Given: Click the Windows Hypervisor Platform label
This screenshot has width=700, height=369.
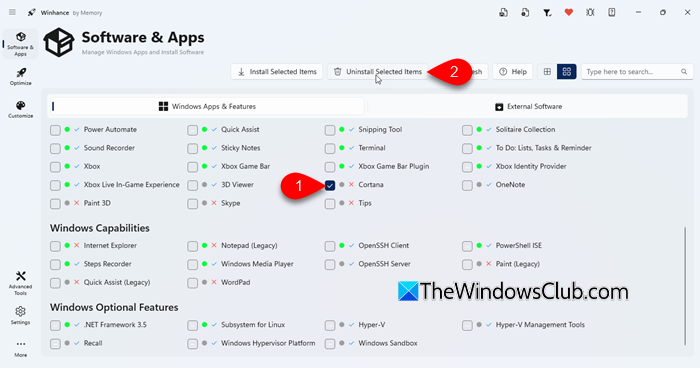Looking at the screenshot, I should coord(268,343).
